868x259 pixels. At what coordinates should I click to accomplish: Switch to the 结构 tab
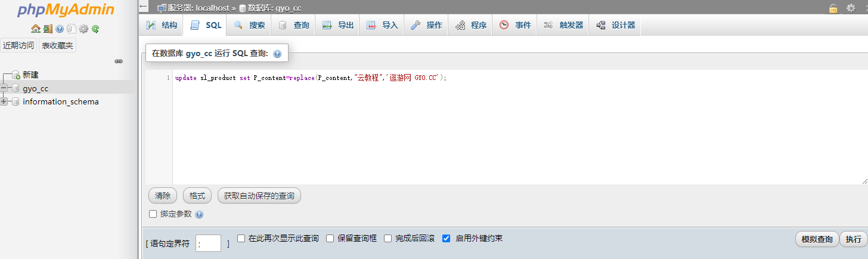pyautogui.click(x=162, y=25)
